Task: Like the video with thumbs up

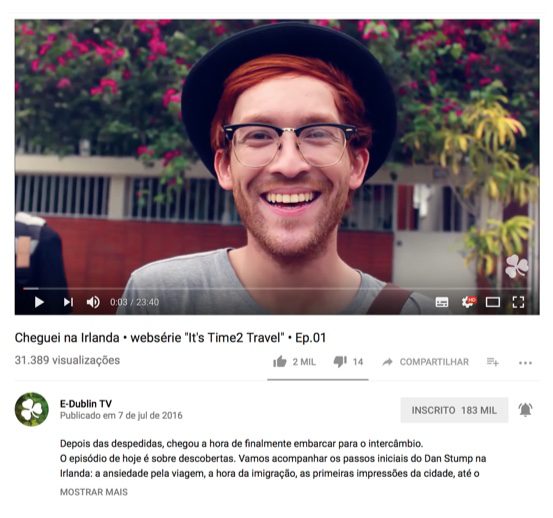Action: (x=280, y=362)
